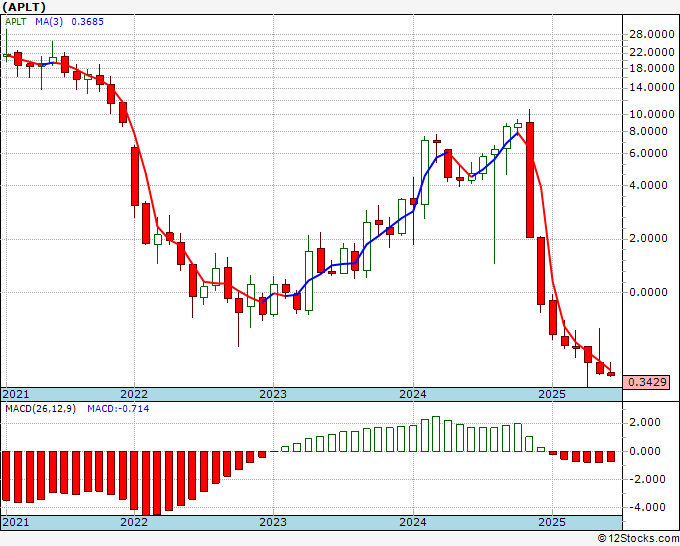Click the 2.000 MACD axis label
680x546 pixels.
click(x=645, y=422)
